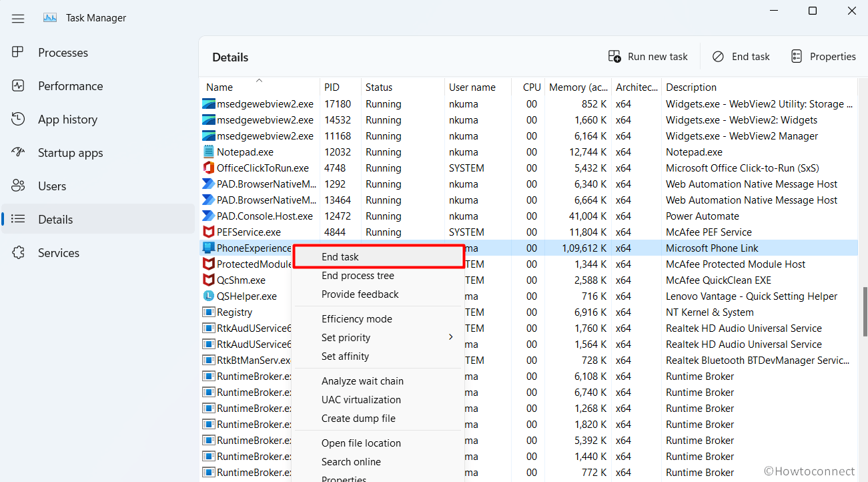Image resolution: width=868 pixels, height=482 pixels.
Task: Click the End task circle-slash icon
Action: 718,57
